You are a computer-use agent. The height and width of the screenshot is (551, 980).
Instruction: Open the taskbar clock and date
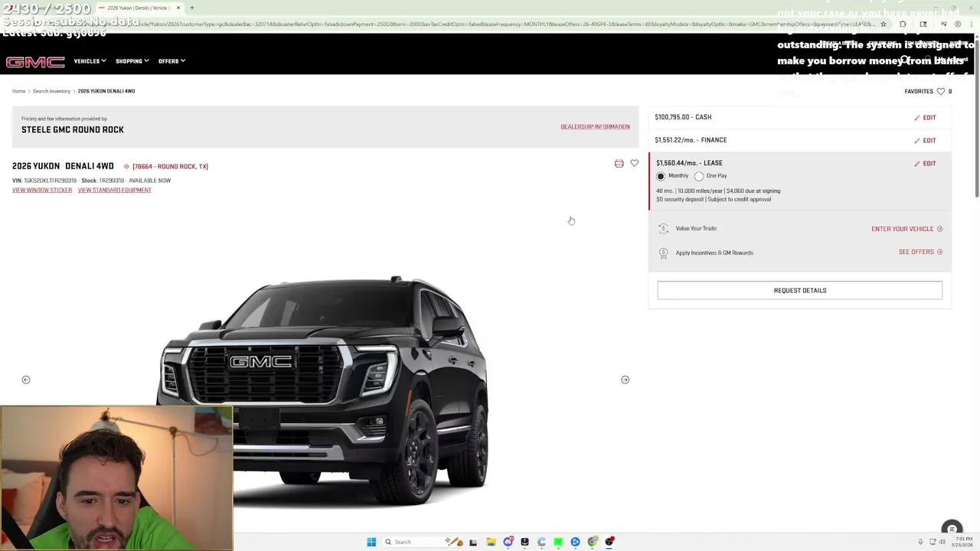pyautogui.click(x=964, y=542)
